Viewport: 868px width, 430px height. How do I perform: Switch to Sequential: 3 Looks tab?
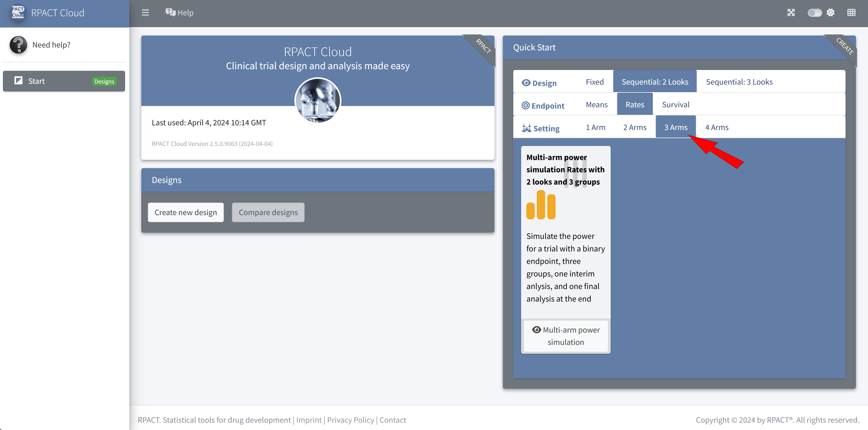tap(739, 82)
